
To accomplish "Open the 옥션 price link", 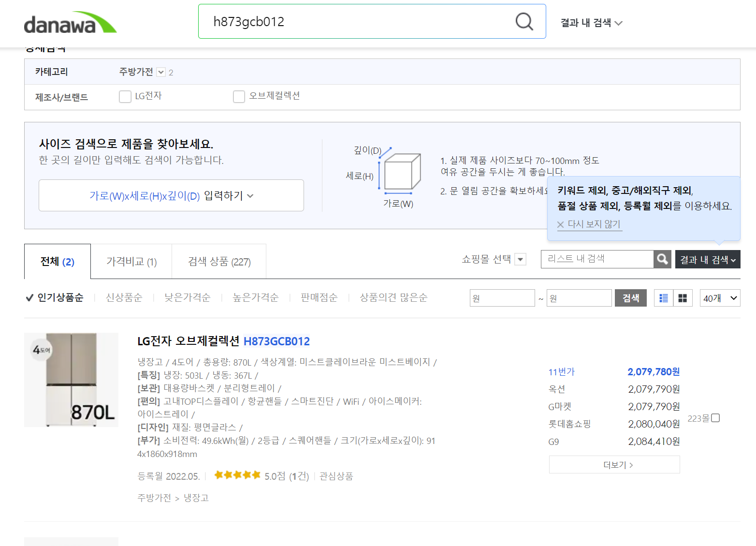I will [557, 389].
